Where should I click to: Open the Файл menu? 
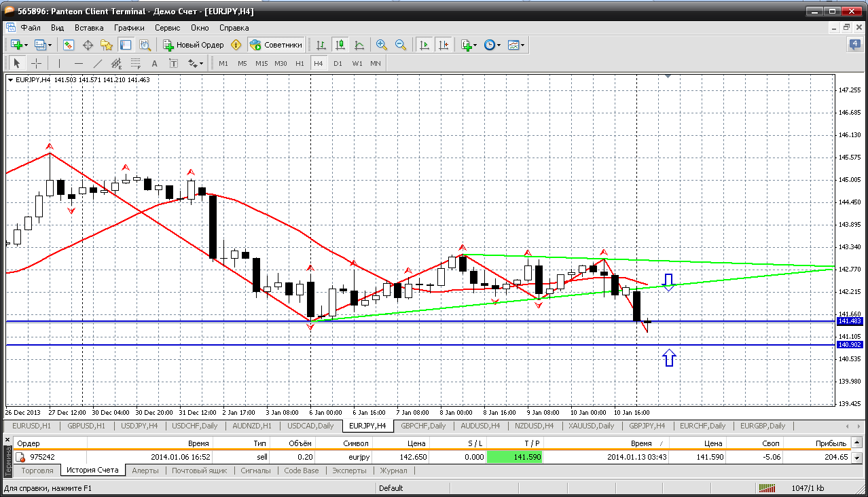pos(31,28)
